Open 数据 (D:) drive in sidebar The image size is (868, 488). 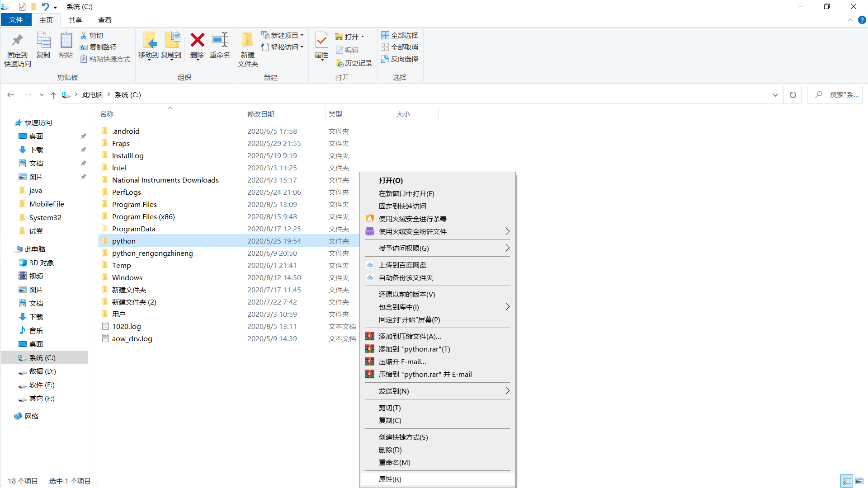(42, 371)
